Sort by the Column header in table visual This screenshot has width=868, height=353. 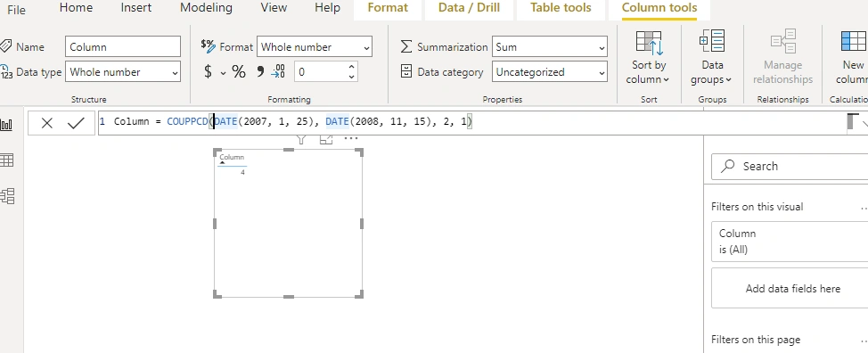(232, 157)
